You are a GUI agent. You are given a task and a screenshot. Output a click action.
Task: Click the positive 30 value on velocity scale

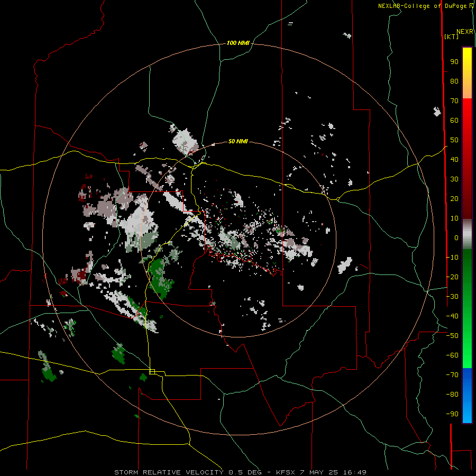tap(454, 179)
